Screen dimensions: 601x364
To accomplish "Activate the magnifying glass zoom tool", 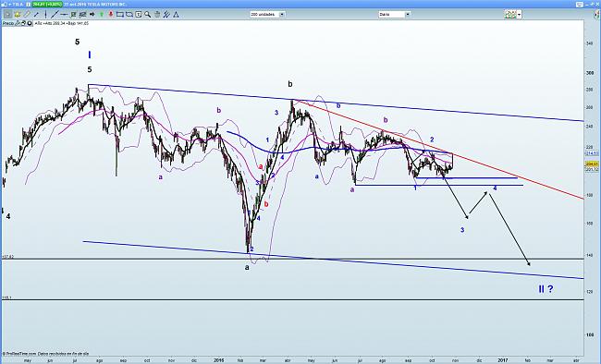I will click(x=148, y=15).
